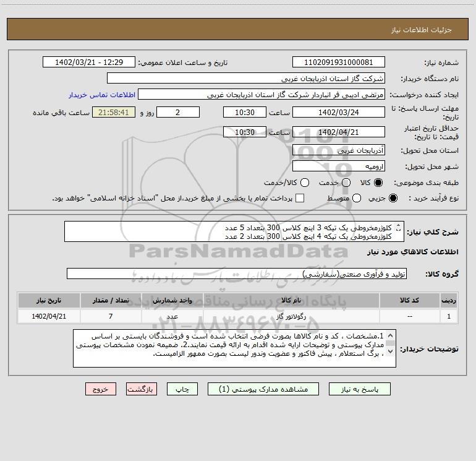
Task: Select the کالا radio button
Action: [378, 183]
